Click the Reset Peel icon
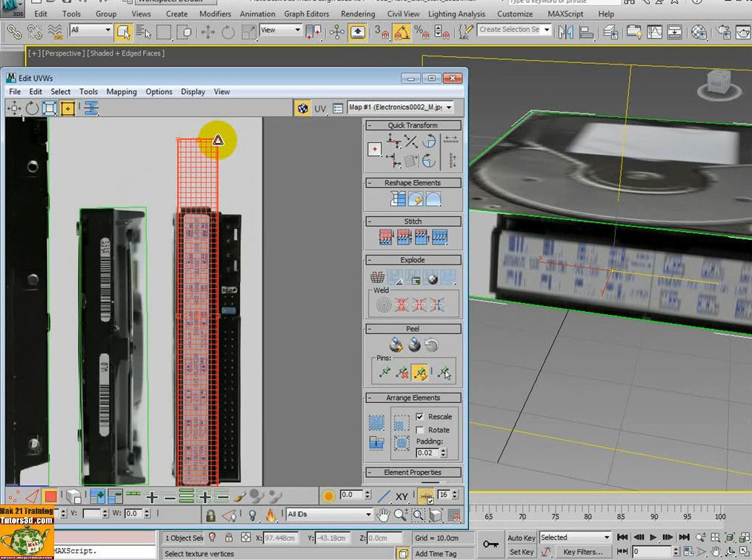 click(x=432, y=344)
